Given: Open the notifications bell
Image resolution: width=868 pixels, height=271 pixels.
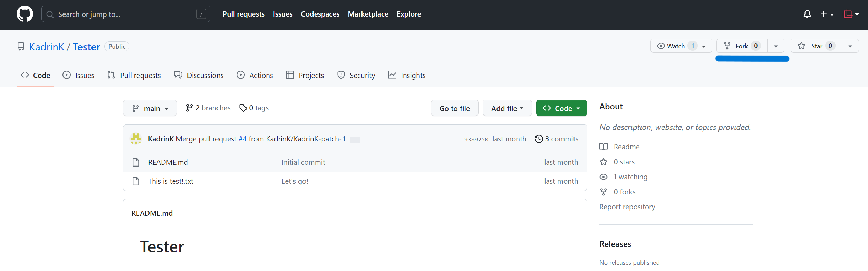Looking at the screenshot, I should coord(807,14).
